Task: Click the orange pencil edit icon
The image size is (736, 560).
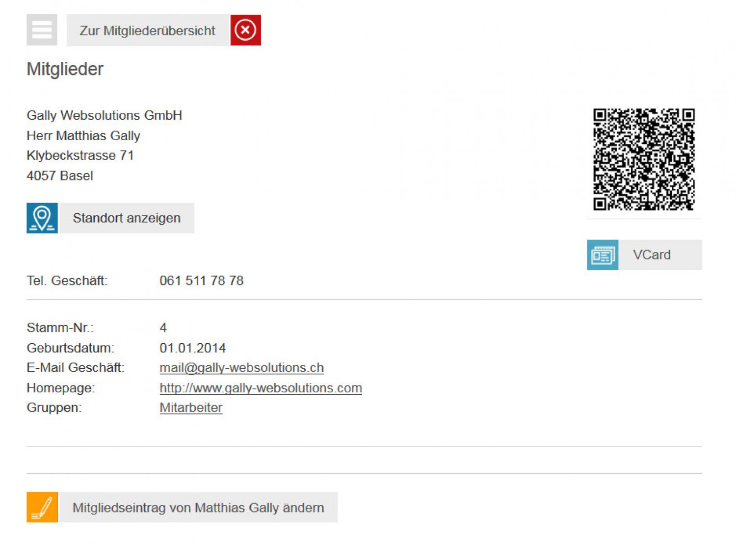Action: 42,507
